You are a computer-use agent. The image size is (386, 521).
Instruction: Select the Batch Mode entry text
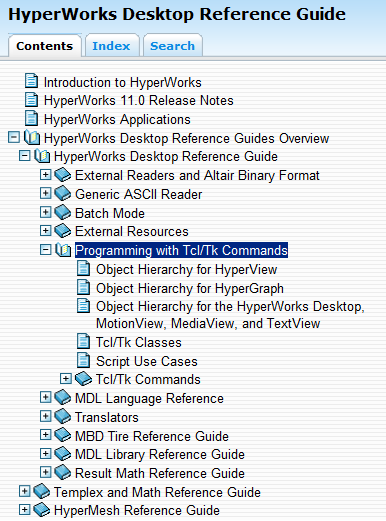(110, 213)
